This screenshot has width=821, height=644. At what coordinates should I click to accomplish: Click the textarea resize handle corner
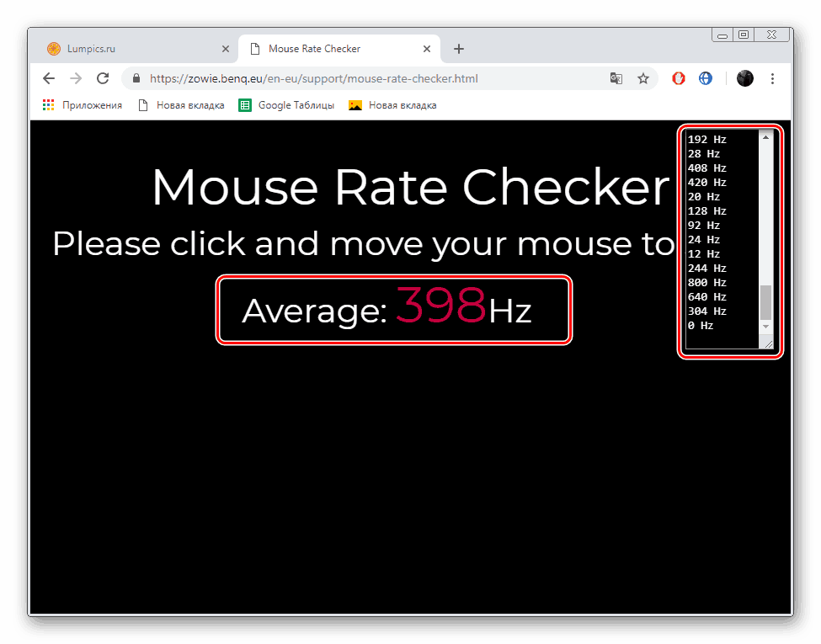click(768, 344)
